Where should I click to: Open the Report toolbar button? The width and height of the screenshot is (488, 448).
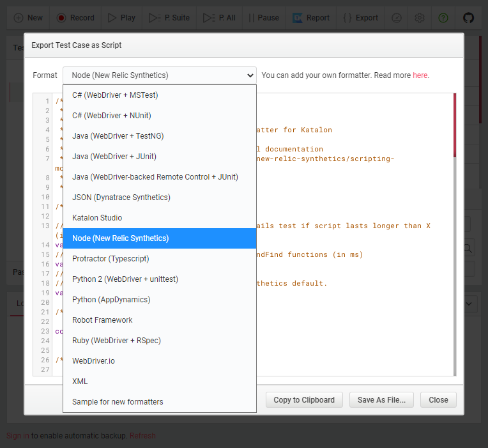tap(311, 18)
